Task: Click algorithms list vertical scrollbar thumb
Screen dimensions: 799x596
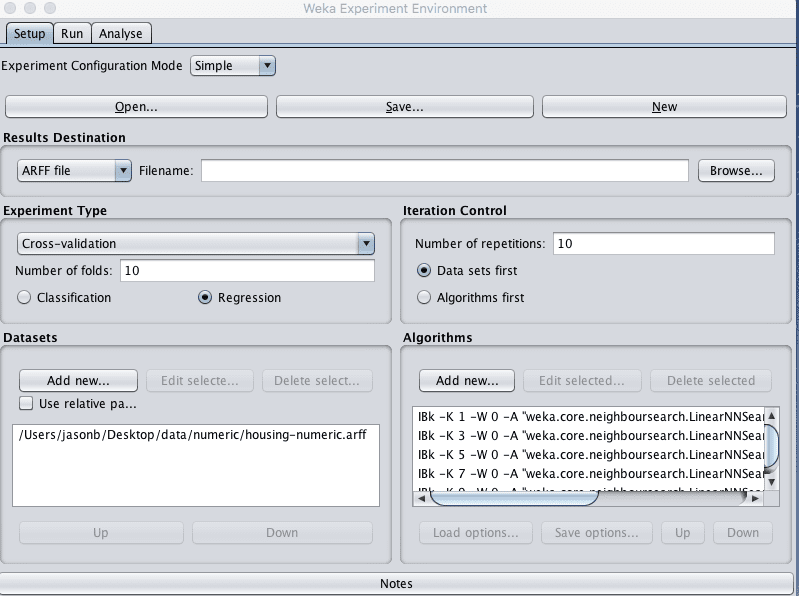Action: point(772,448)
